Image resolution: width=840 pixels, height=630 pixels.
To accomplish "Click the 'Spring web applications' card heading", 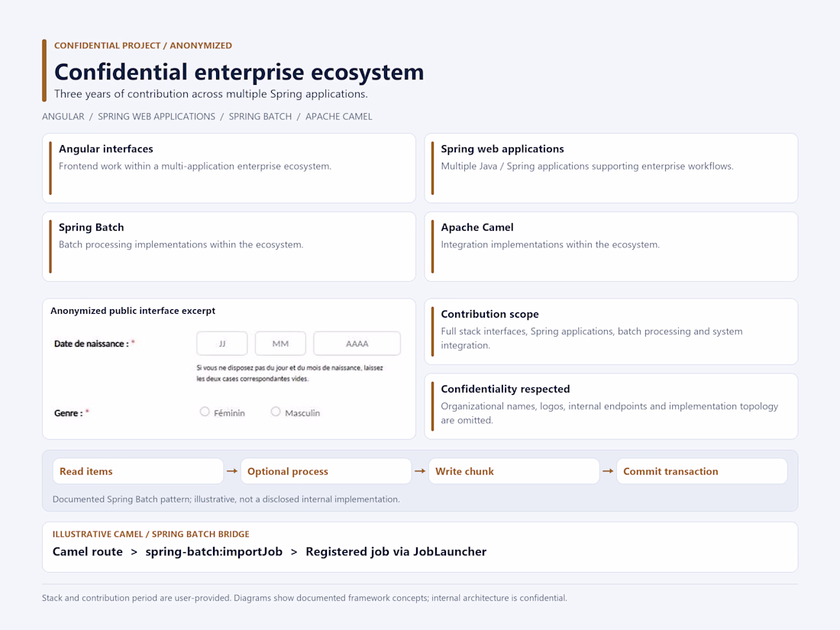I will click(502, 149).
